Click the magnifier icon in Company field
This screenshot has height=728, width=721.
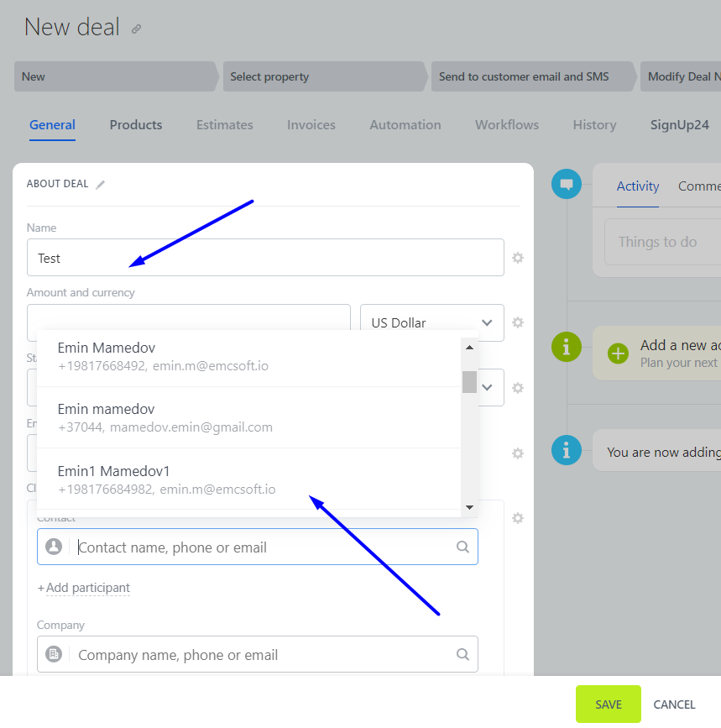462,654
